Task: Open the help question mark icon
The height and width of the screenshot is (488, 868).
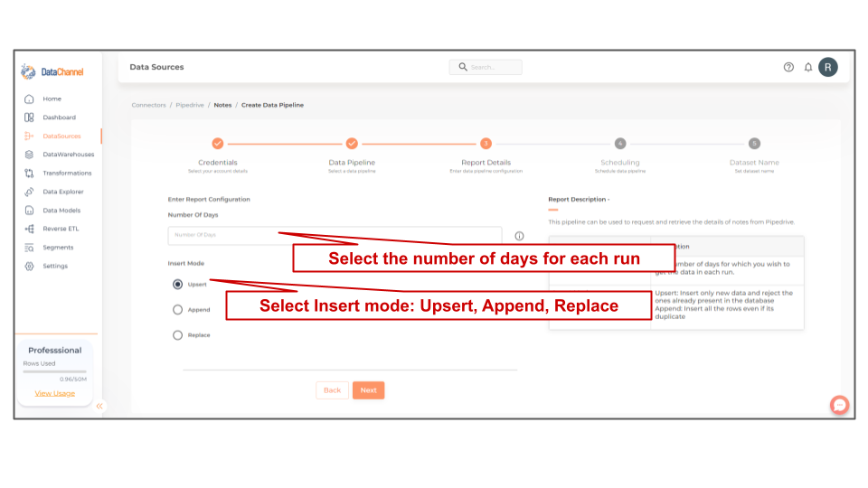Action: coord(788,67)
